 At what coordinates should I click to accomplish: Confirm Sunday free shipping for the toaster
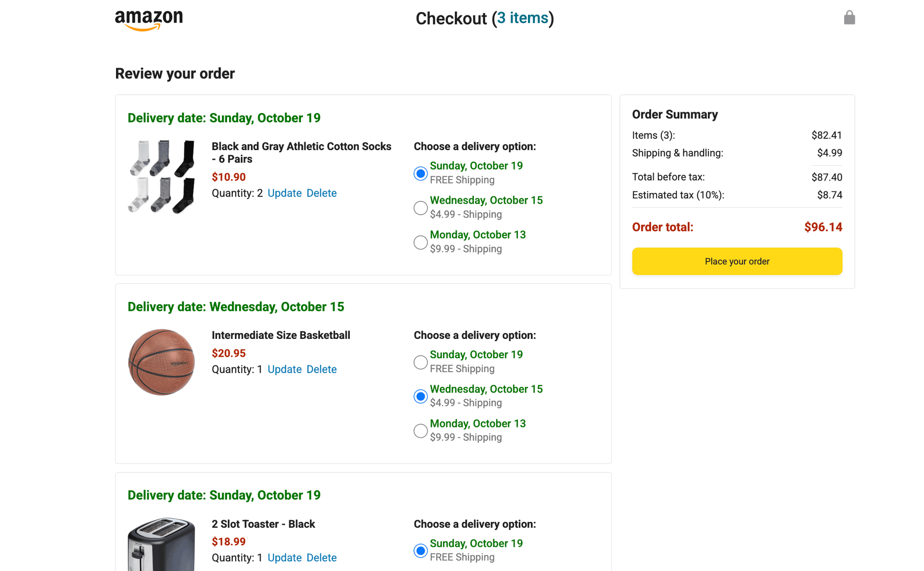(420, 550)
